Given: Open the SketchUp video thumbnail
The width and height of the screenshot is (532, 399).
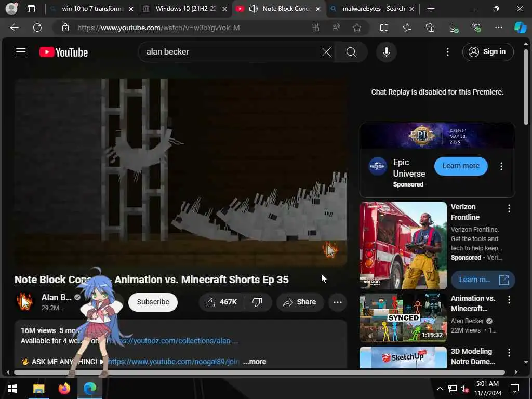Looking at the screenshot, I should (x=403, y=357).
